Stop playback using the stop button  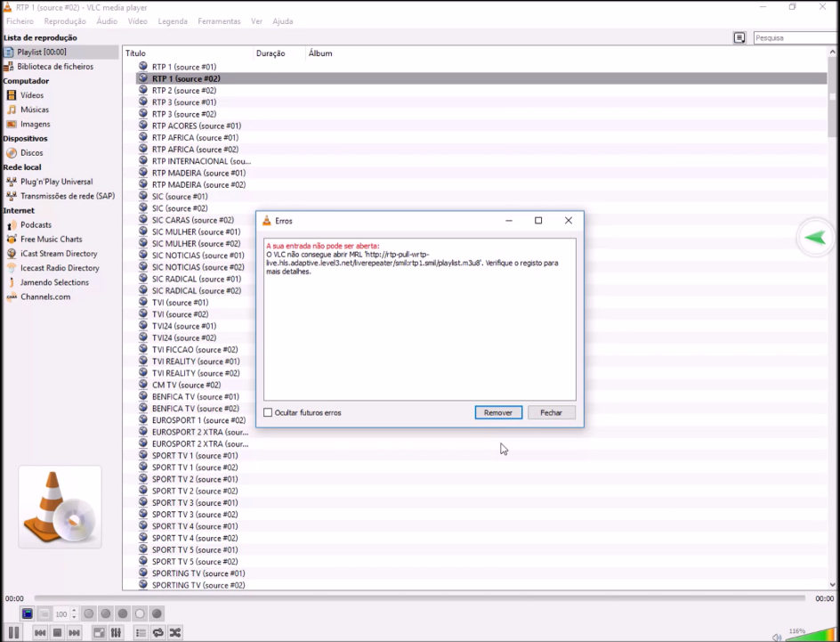57,633
